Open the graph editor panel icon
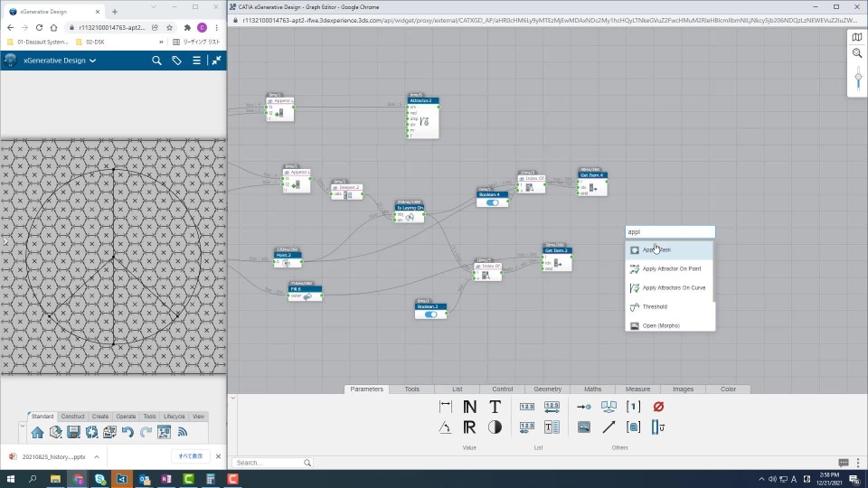Screen dimensions: 868x488 click(x=164, y=432)
